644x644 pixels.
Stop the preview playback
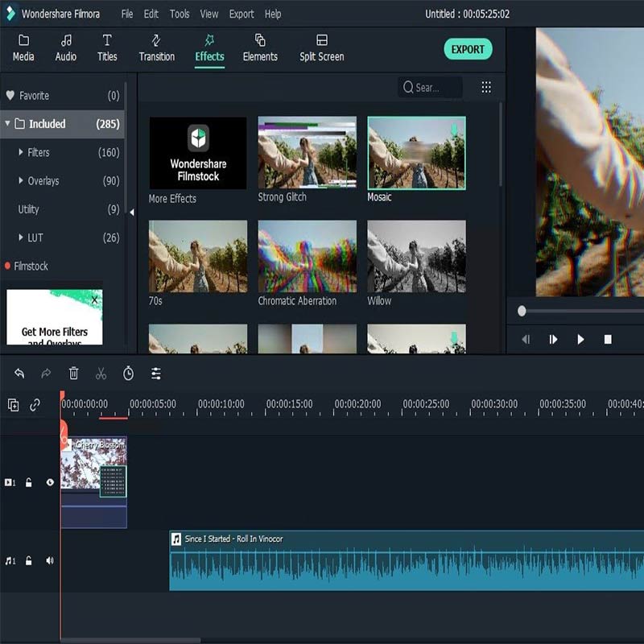608,339
